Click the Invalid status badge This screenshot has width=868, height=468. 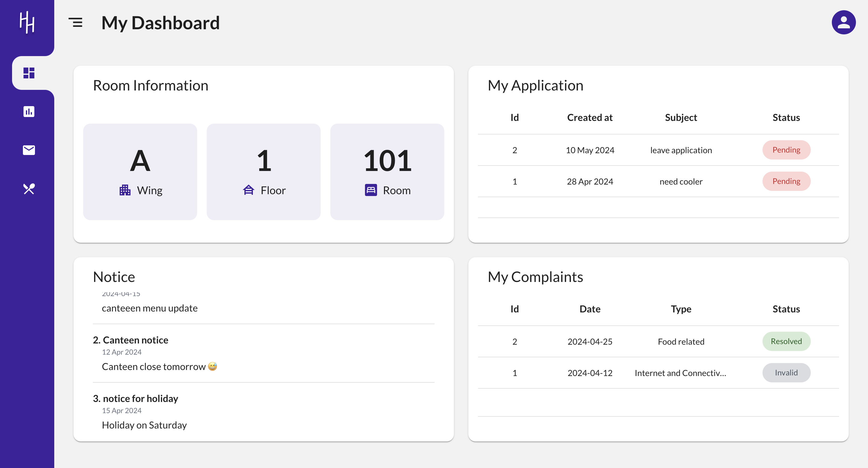786,373
